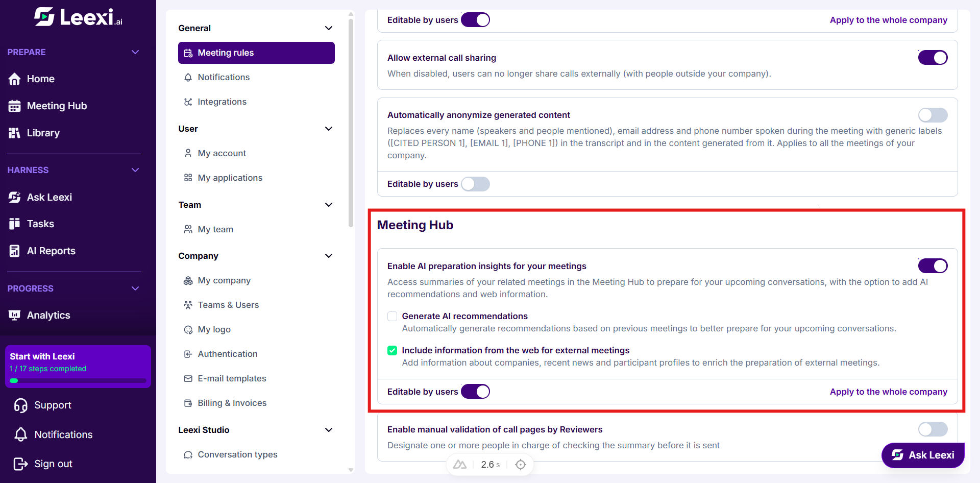The image size is (980, 483).
Task: Click the target icon in bottom overlay
Action: pos(521,465)
